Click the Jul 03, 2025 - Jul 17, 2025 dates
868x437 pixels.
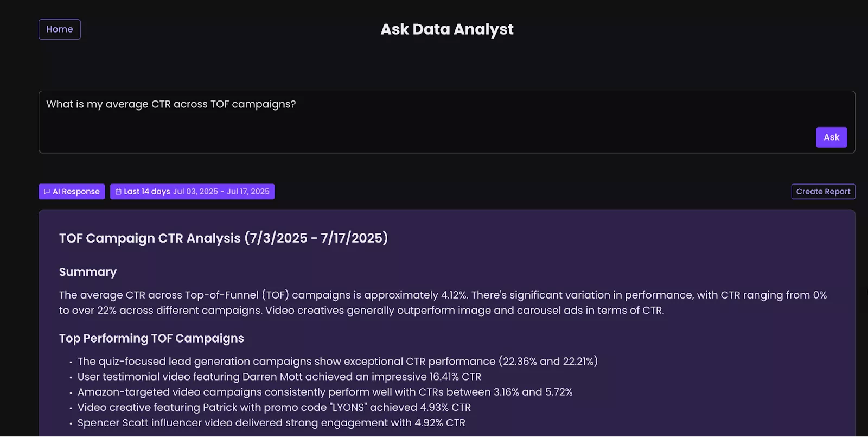point(221,192)
